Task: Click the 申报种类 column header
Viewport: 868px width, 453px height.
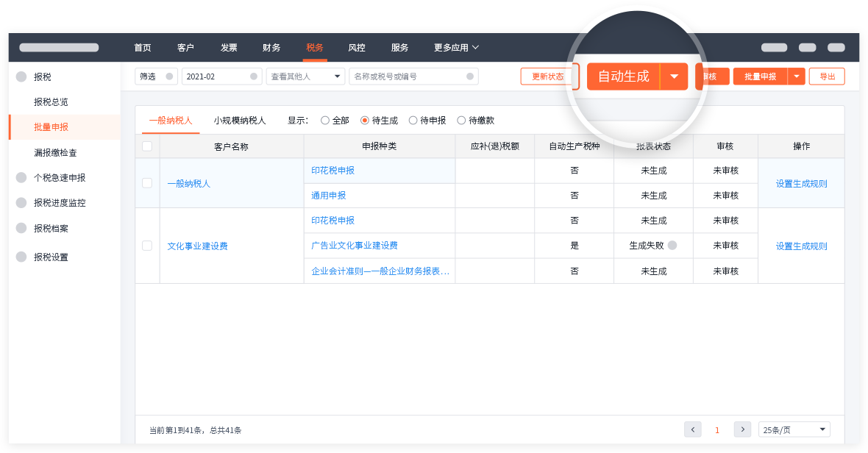Action: pos(379,146)
